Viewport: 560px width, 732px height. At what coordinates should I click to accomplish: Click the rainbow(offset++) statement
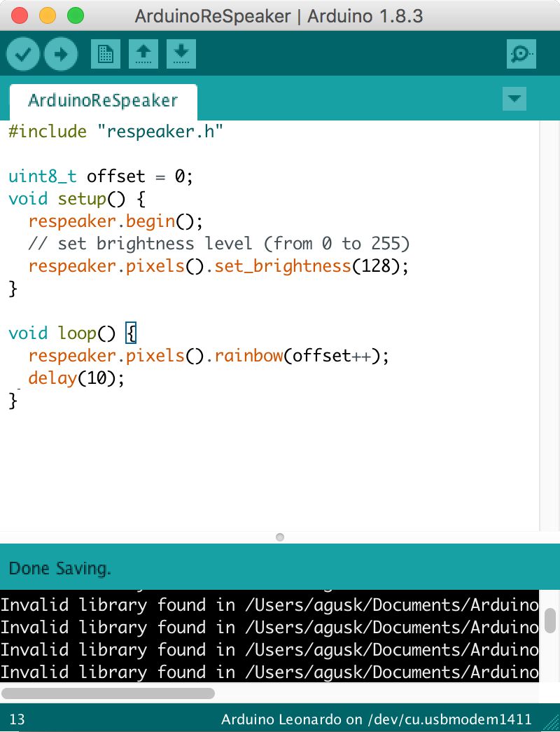point(209,356)
